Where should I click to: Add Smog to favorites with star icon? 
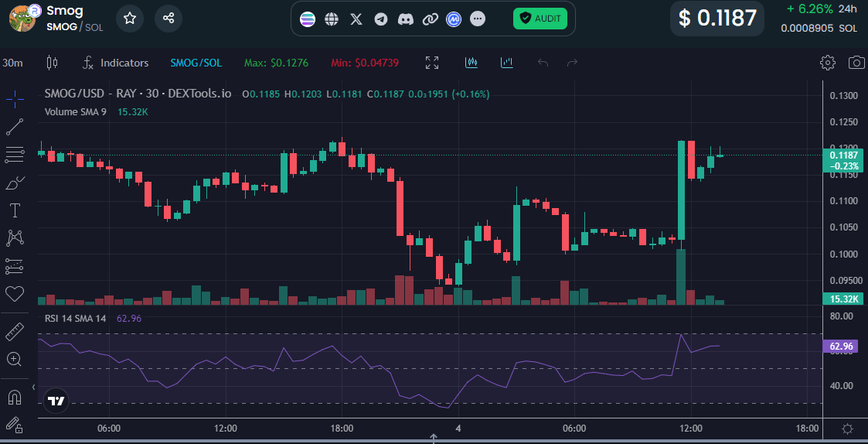[130, 19]
